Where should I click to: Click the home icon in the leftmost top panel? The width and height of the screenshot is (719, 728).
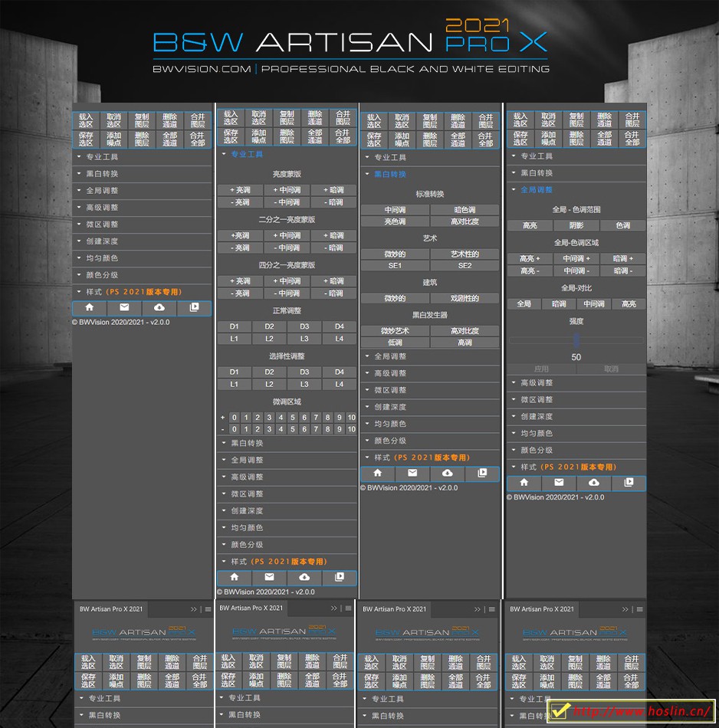90,307
